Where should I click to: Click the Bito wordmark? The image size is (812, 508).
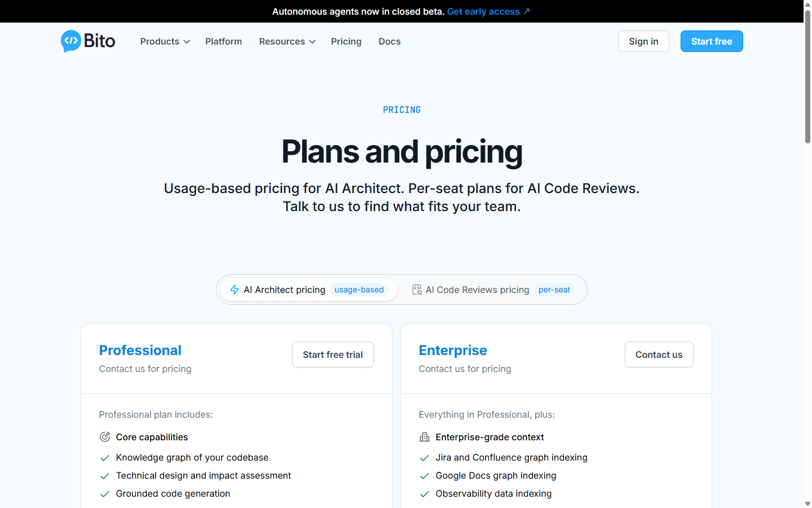tap(100, 41)
